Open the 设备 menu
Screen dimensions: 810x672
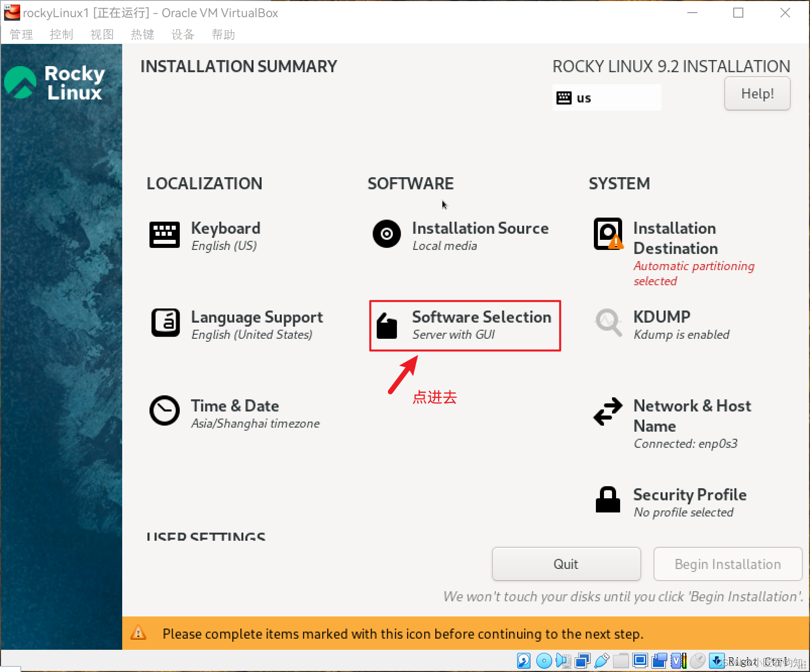pyautogui.click(x=183, y=34)
